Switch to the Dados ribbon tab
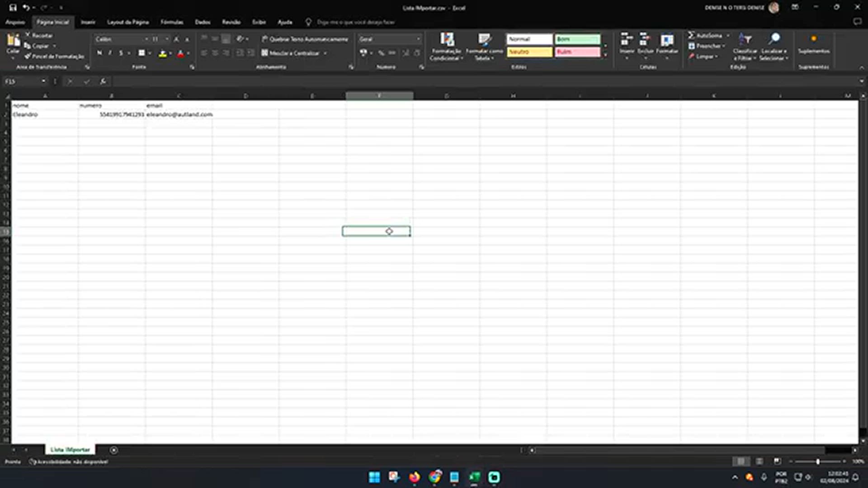This screenshot has width=868, height=488. click(x=203, y=22)
